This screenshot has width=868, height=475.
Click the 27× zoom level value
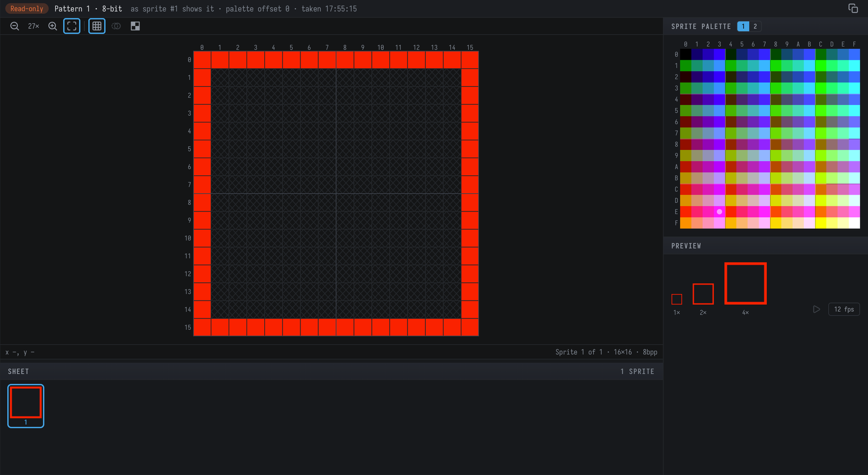click(33, 26)
